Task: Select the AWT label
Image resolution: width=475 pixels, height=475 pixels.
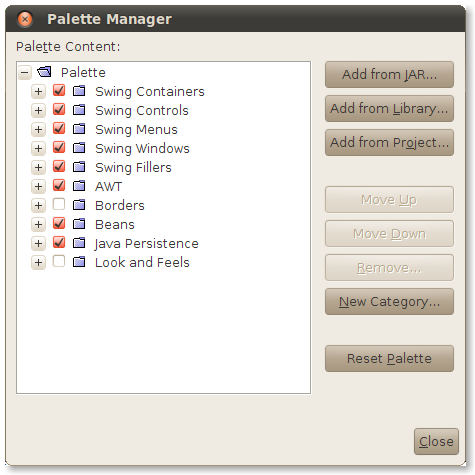Action: 109,187
